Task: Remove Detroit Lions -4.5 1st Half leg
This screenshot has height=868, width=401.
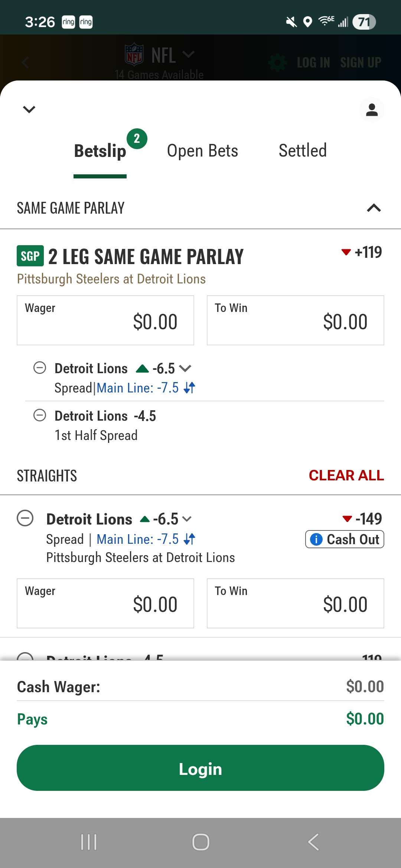Action: click(40, 415)
